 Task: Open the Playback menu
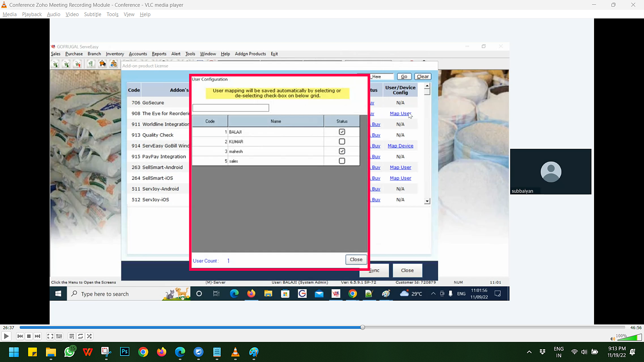tap(32, 14)
